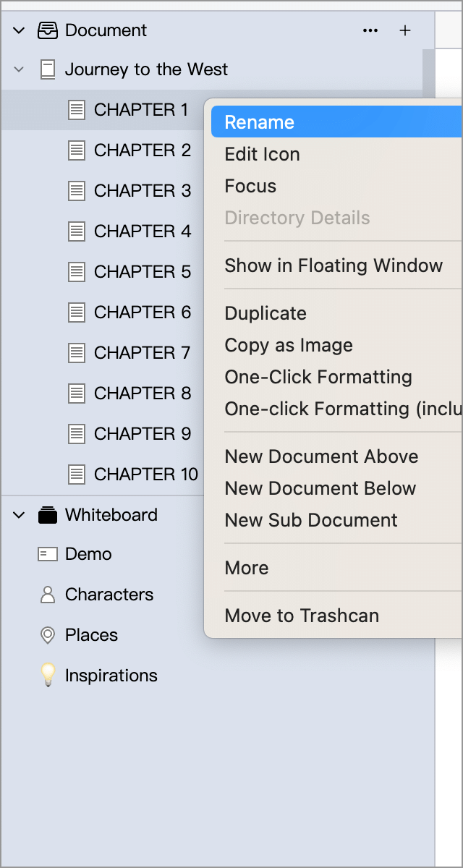The height and width of the screenshot is (868, 463).
Task: Click the Inspirations light bulb icon
Action: (48, 676)
